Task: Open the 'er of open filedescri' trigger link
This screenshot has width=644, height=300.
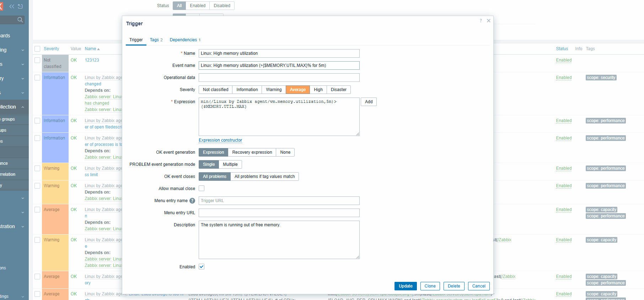Action: point(103,127)
